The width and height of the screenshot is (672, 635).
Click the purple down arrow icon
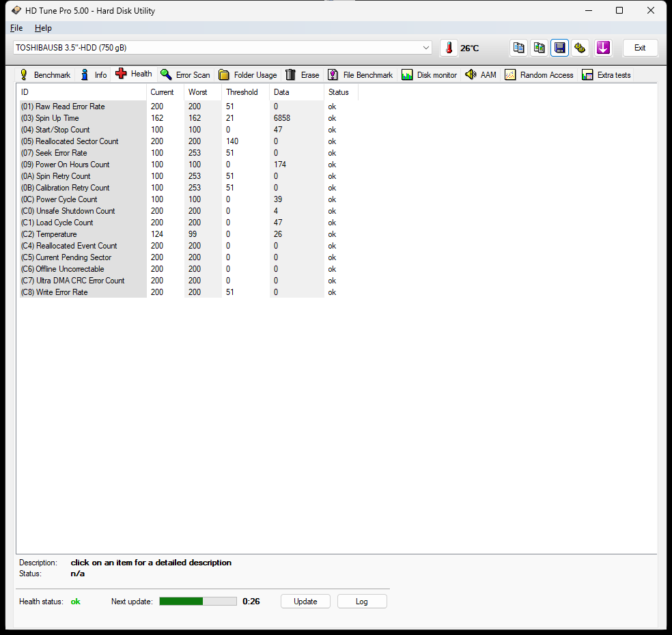pos(602,48)
